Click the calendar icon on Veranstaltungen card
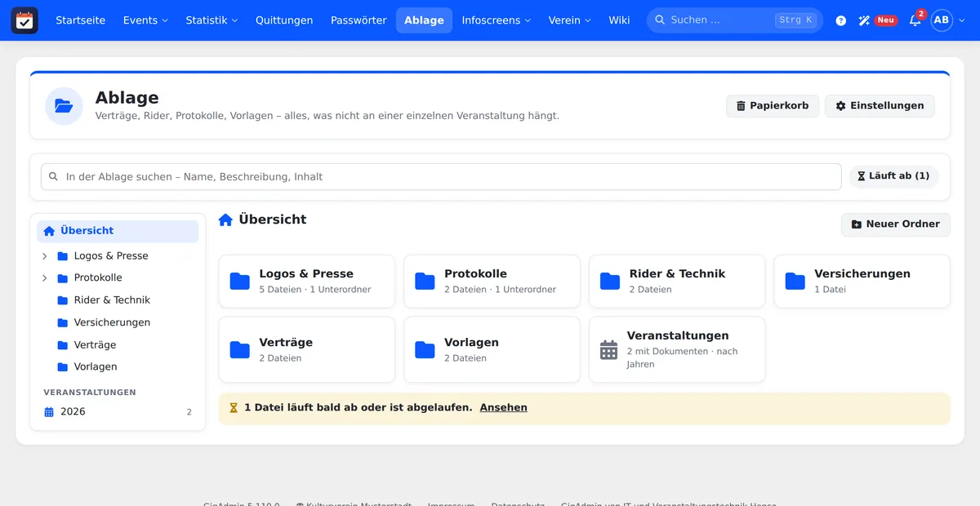 point(609,350)
